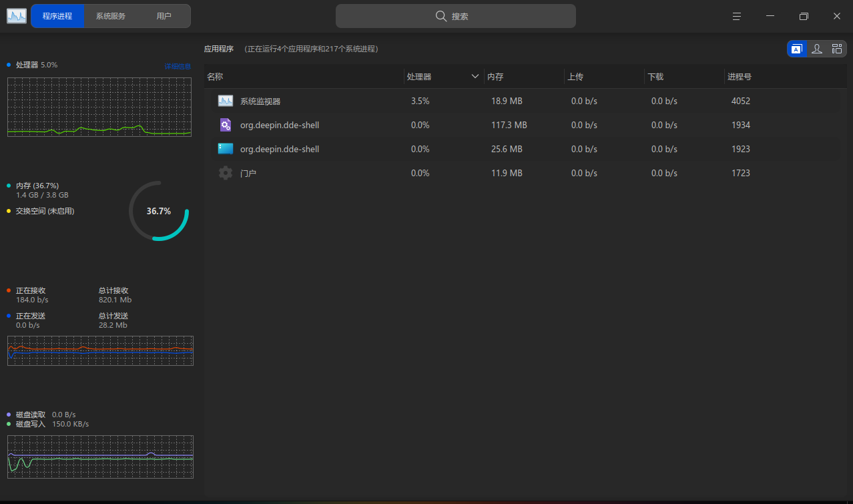Click the gear icon of 门户 process
This screenshot has width=853, height=504.
click(x=226, y=173)
